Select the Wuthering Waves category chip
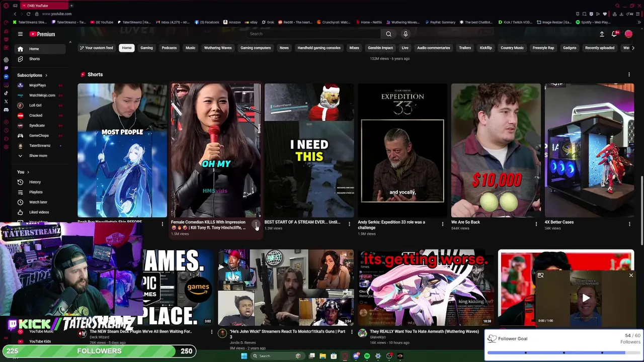This screenshot has height=362, width=644. 218,48
